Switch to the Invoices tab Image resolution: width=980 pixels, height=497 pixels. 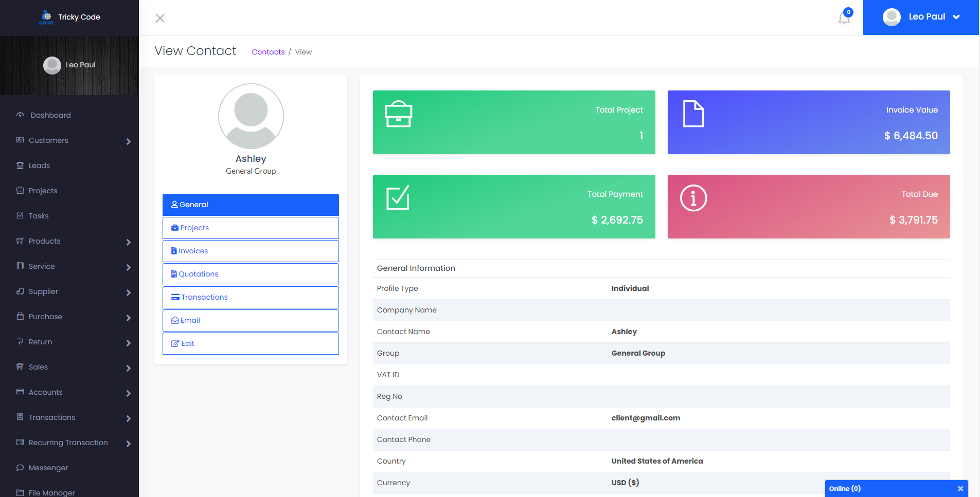tap(251, 251)
